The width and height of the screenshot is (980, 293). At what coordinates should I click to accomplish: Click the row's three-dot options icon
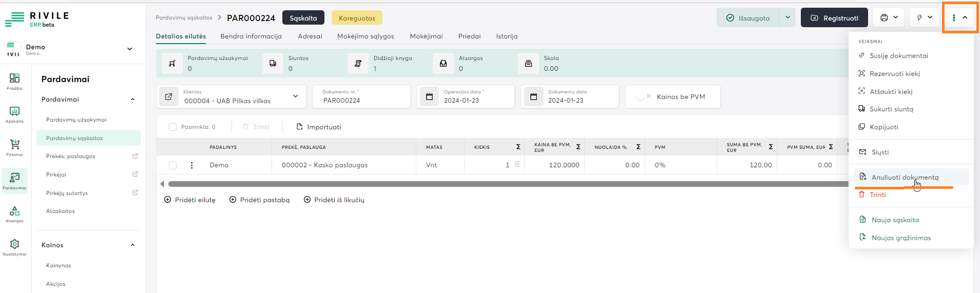191,165
